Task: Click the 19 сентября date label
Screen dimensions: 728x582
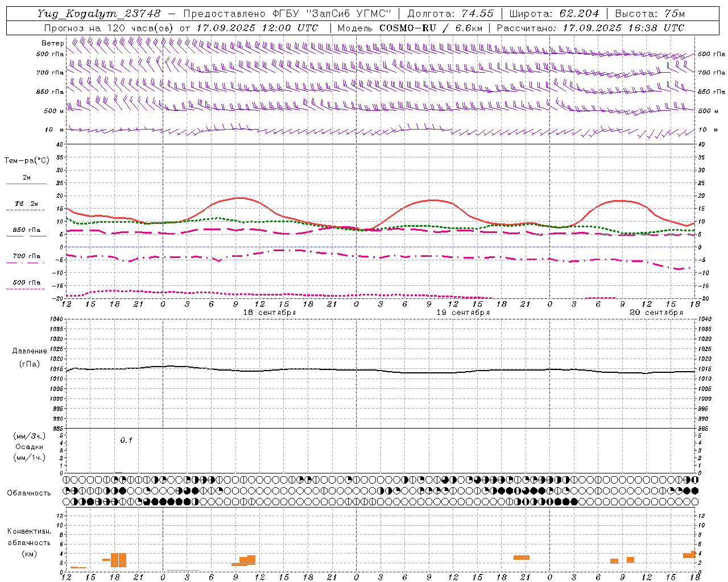Action: 463,313
